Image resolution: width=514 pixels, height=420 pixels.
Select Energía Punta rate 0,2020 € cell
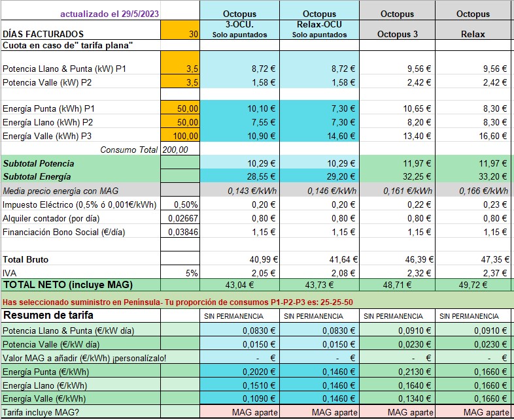point(239,371)
